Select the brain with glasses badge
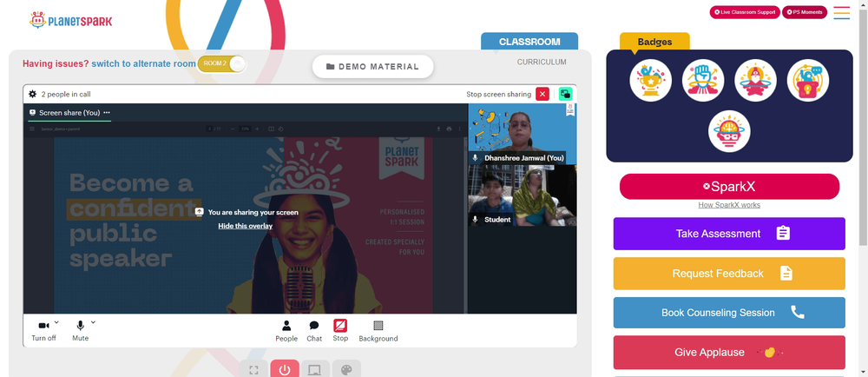This screenshot has width=868, height=377. [730, 131]
